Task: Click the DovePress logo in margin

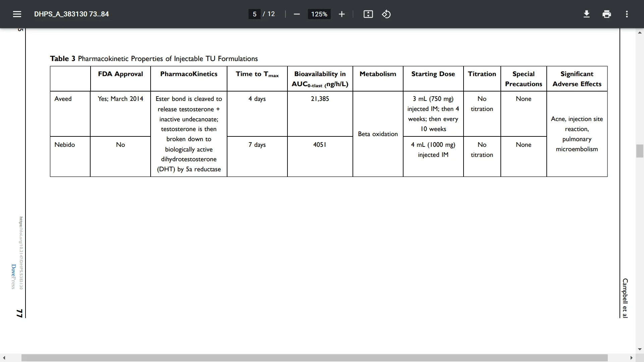Action: point(13,277)
